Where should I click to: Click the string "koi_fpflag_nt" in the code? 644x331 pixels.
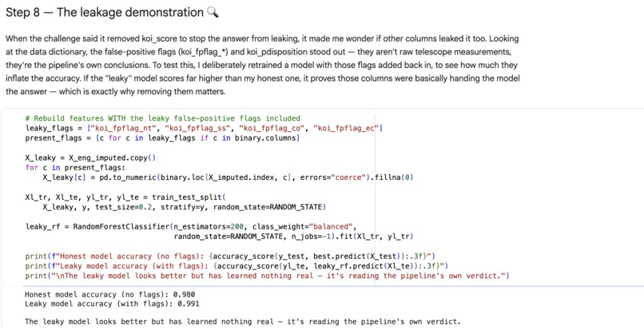point(125,128)
